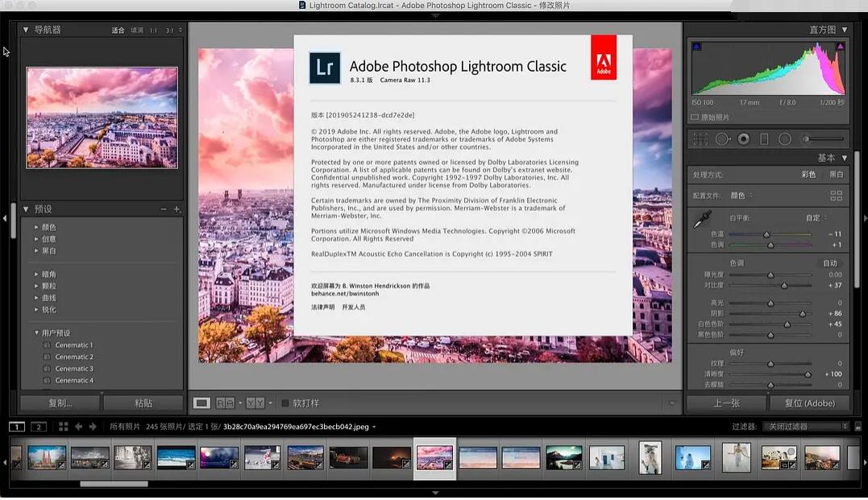
Task: Click the navigator preview image
Action: click(102, 118)
